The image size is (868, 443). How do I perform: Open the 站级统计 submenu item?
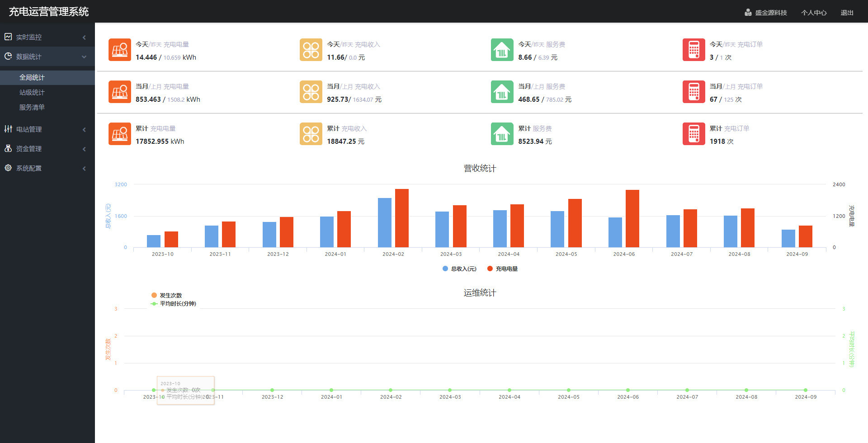pos(32,93)
